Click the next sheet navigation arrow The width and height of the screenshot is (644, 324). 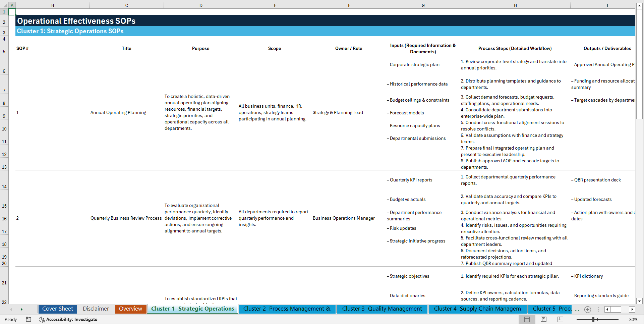(x=21, y=309)
